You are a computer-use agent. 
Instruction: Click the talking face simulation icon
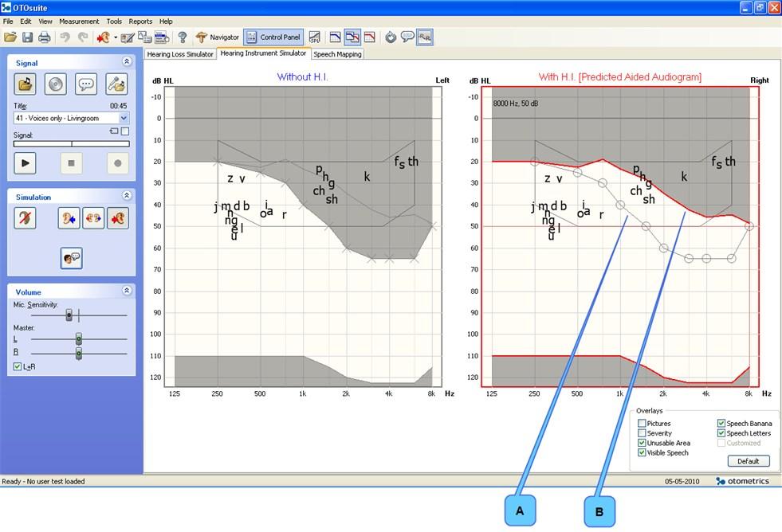(x=71, y=258)
